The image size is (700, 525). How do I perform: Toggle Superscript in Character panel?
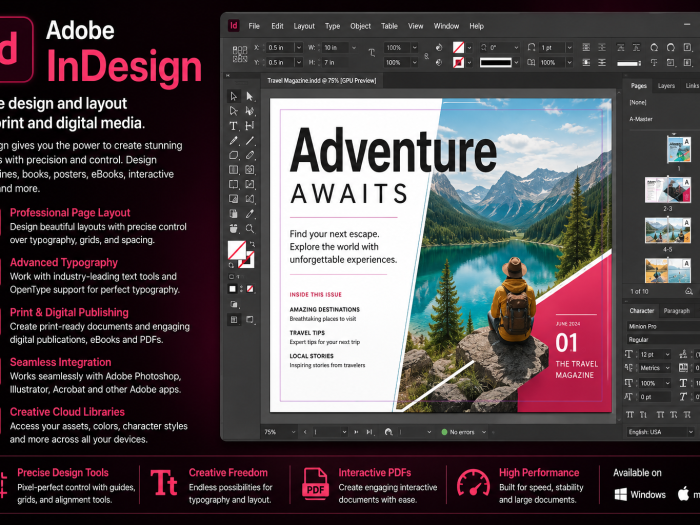tap(660, 415)
